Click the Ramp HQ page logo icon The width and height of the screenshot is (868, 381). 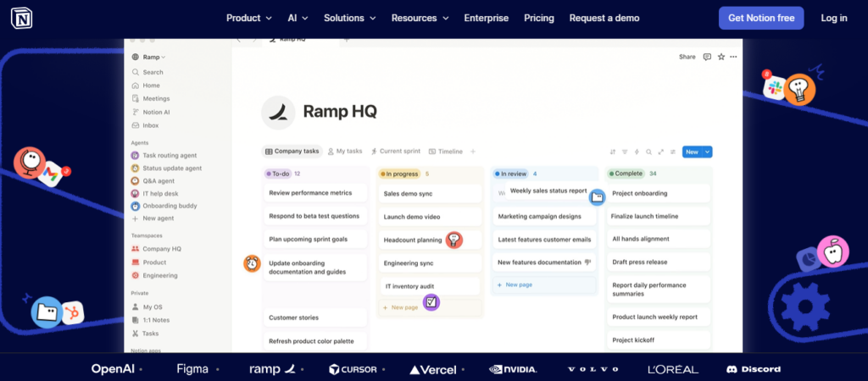[278, 113]
